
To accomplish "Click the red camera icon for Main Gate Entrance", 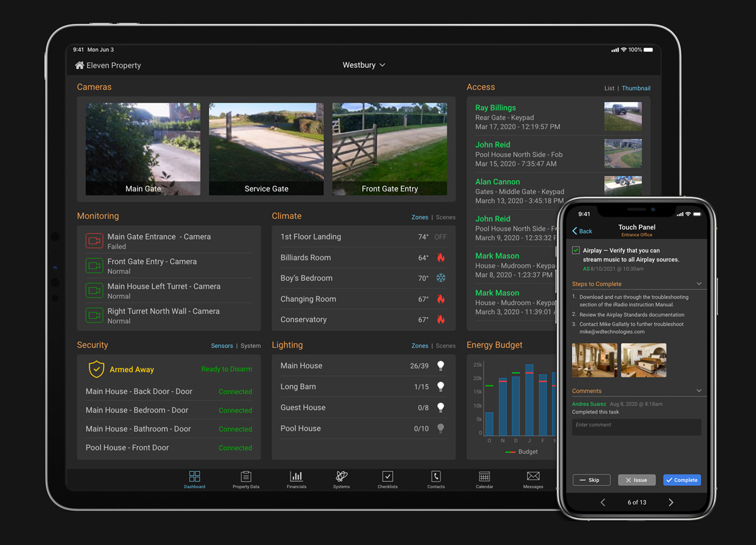I will [94, 241].
